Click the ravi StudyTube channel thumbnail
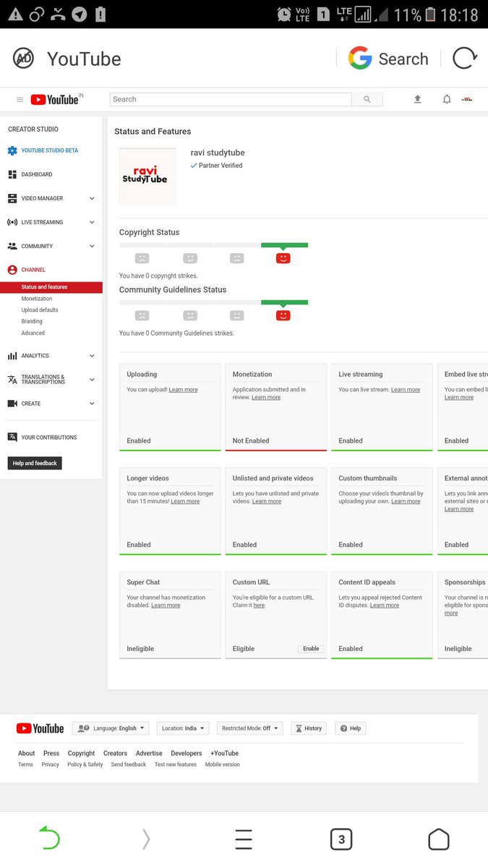The image size is (488, 868). 147,176
